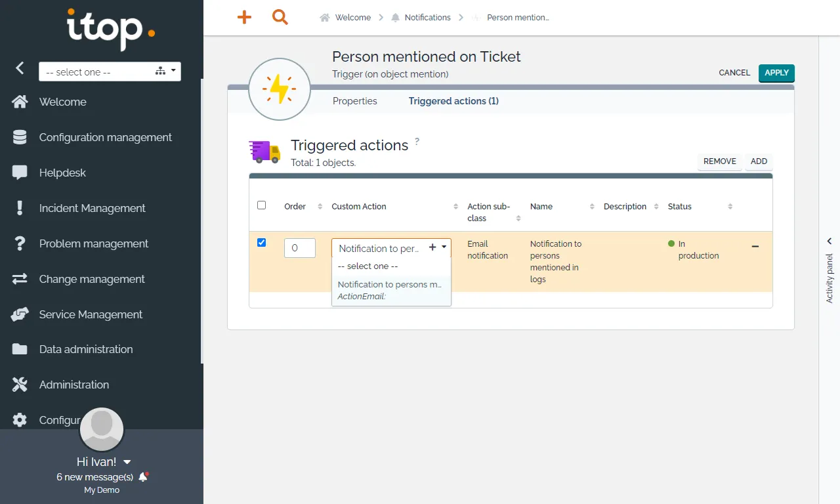The width and height of the screenshot is (840, 504).
Task: Click the Apply button
Action: (776, 73)
